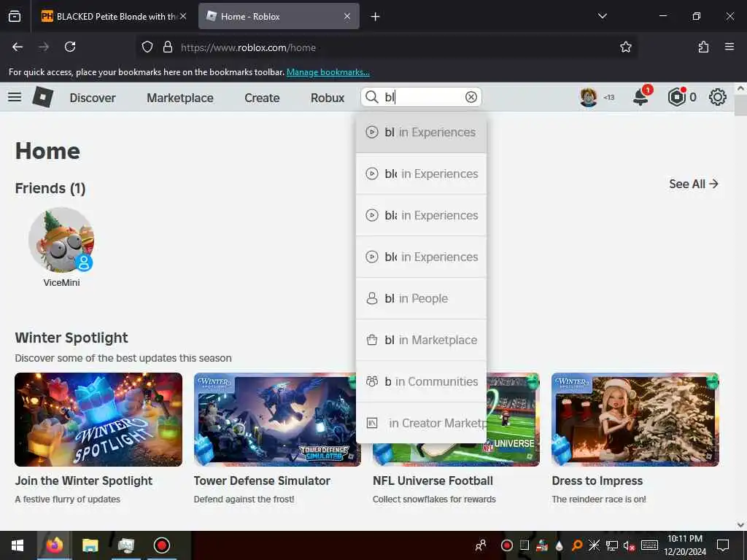Viewport: 747px width, 560px height.
Task: Click the Manage bookmarks link
Action: coord(328,72)
